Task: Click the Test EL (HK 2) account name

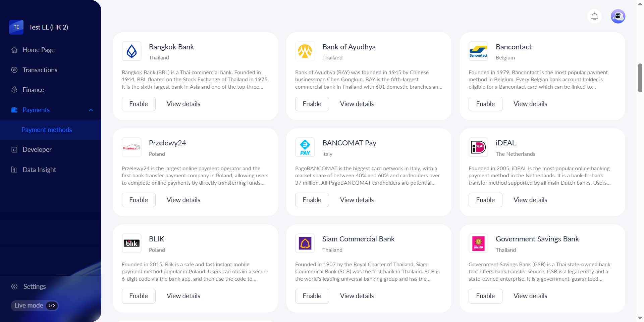Action: [48, 27]
